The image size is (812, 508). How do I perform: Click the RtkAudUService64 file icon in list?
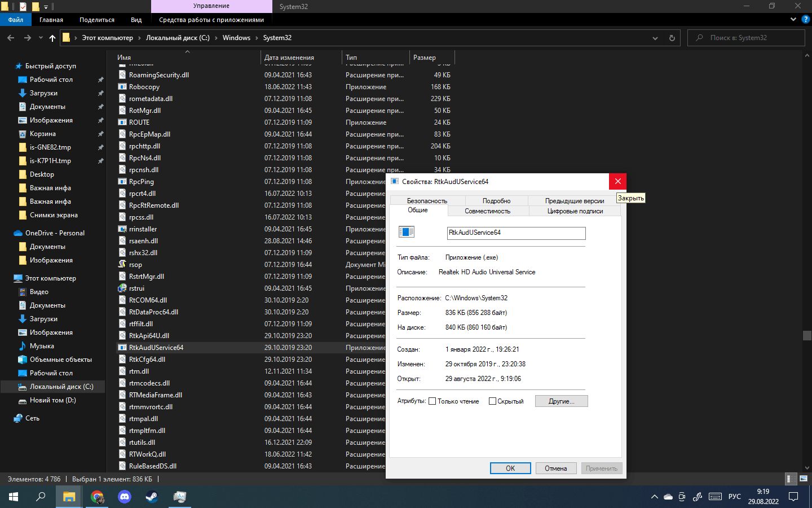[122, 348]
